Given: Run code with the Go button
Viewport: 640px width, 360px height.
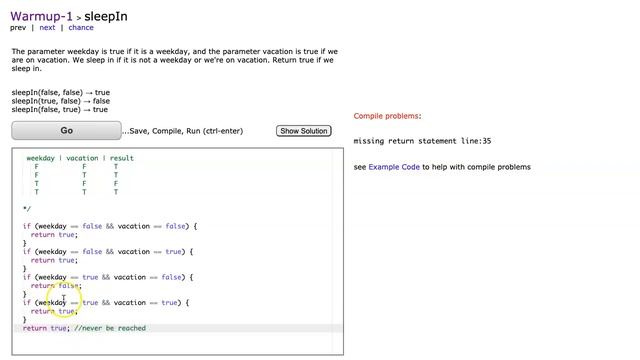Looking at the screenshot, I should [x=67, y=131].
